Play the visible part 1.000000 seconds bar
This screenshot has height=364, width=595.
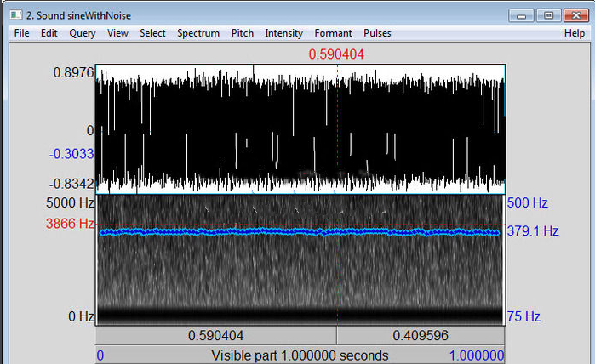click(300, 355)
